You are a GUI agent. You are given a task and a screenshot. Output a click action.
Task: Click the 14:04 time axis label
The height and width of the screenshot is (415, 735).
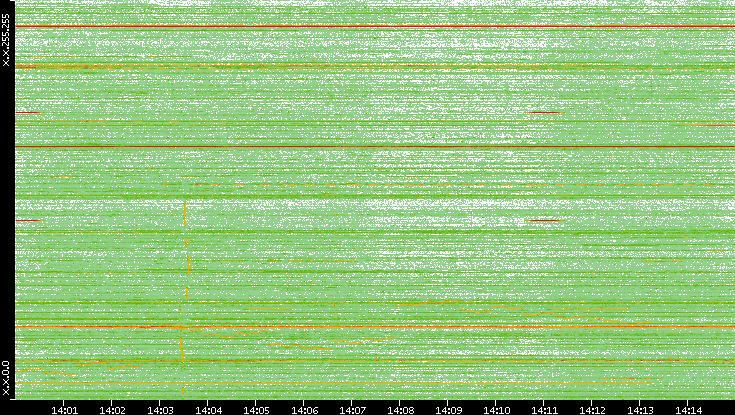pyautogui.click(x=208, y=410)
